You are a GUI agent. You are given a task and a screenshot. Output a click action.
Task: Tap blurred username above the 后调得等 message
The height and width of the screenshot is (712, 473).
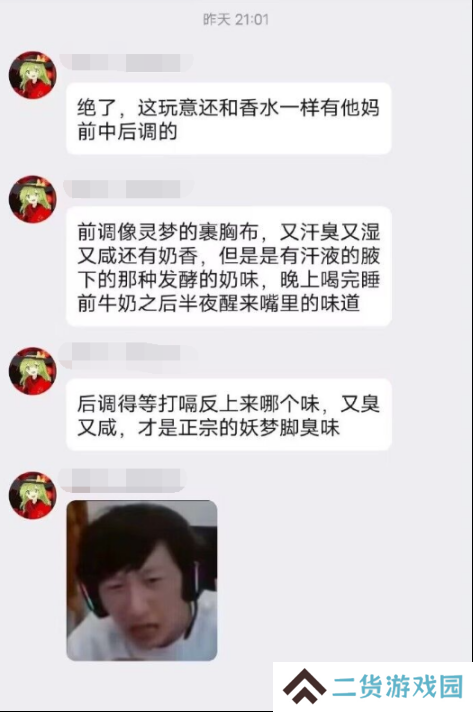click(128, 352)
